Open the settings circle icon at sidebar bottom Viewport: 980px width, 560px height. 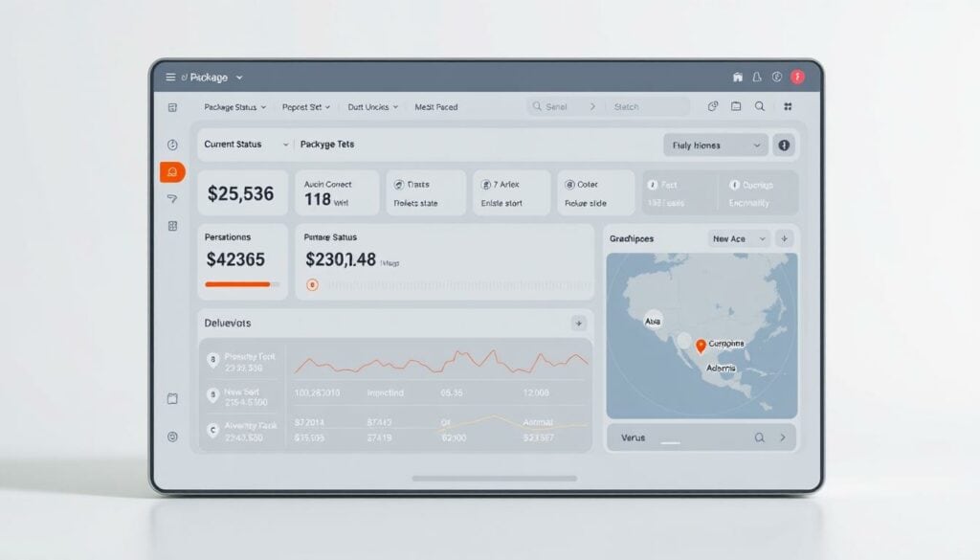tap(172, 437)
